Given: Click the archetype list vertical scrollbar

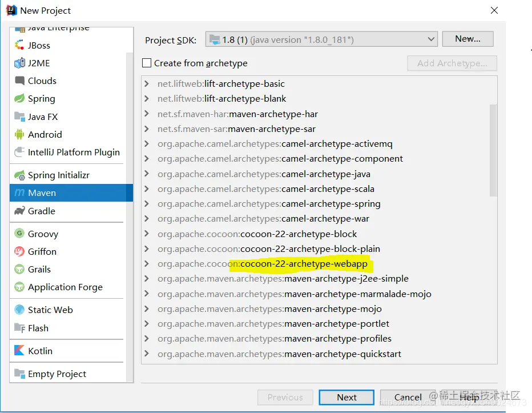Looking at the screenshot, I should pyautogui.click(x=493, y=150).
